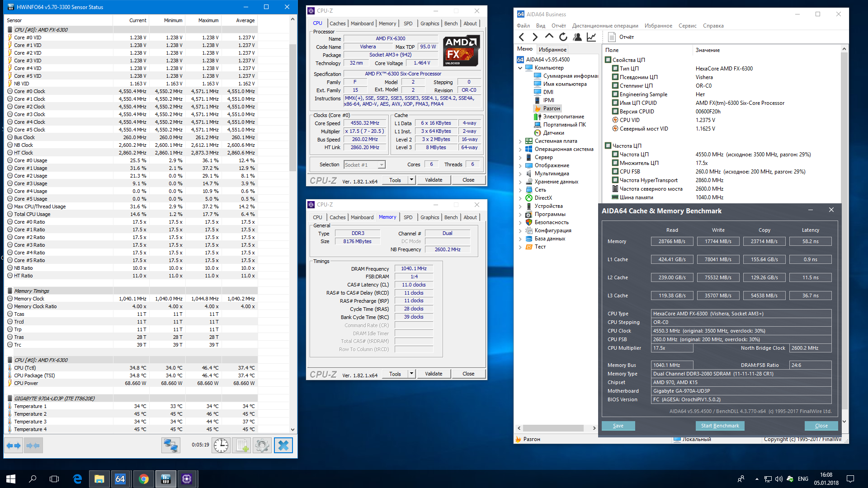Viewport: 868px width, 488px height.
Task: Click AIDA64 back navigation arrow
Action: [x=522, y=37]
